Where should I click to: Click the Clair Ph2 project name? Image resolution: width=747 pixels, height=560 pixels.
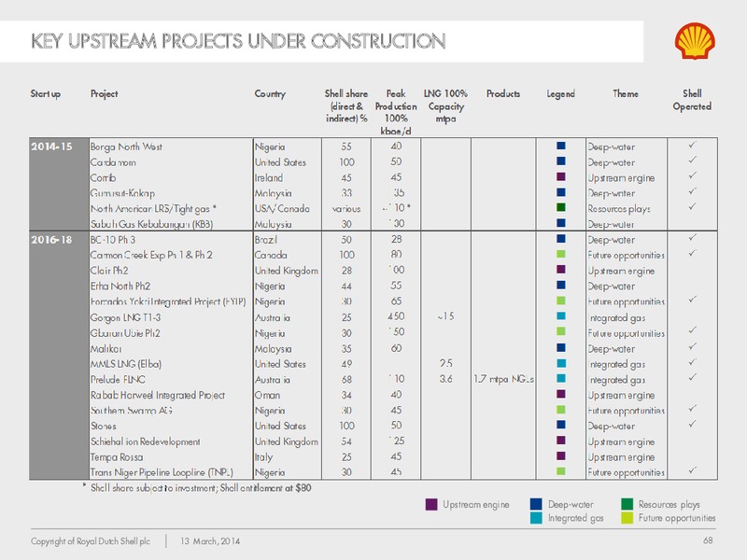pos(109,271)
